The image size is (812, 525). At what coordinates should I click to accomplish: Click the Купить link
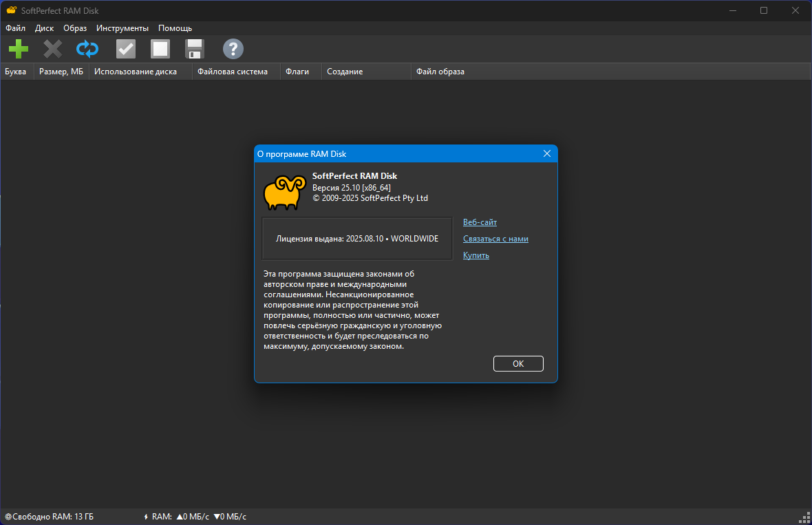(476, 255)
